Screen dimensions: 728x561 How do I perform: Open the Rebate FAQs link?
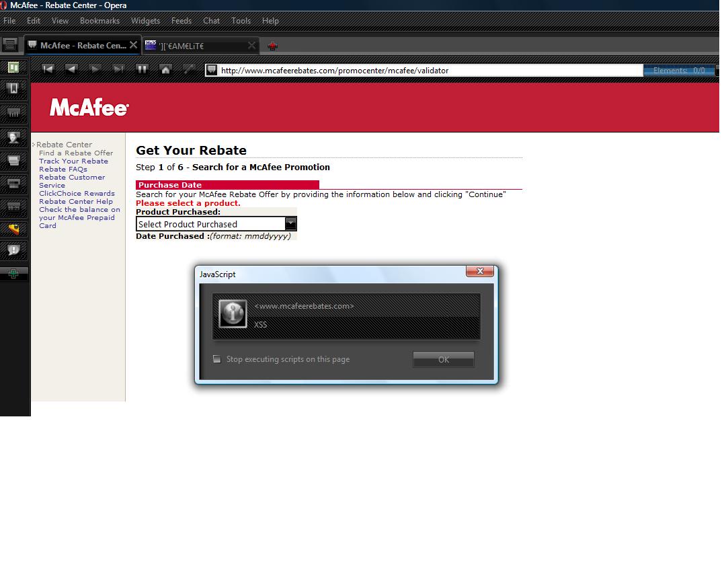coord(63,170)
